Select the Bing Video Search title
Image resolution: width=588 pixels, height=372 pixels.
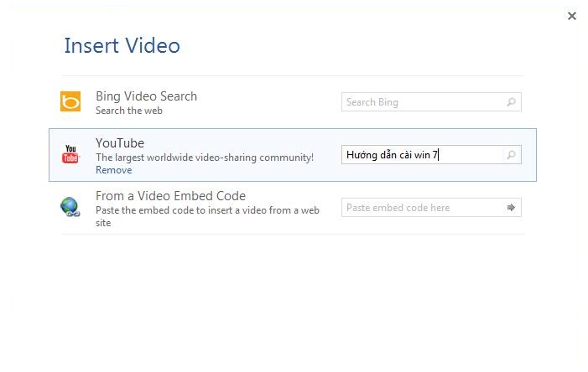[146, 96]
